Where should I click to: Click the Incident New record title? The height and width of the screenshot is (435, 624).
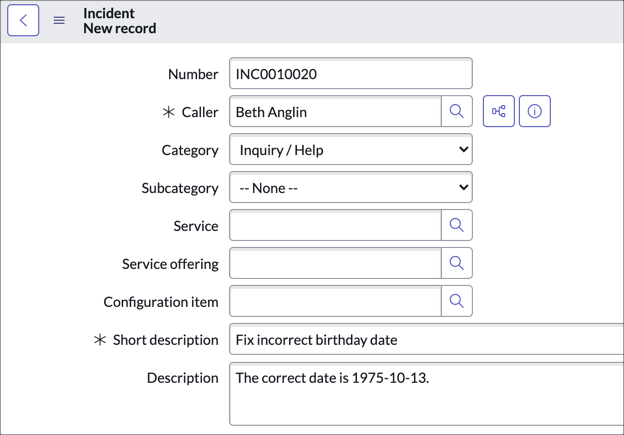point(119,21)
